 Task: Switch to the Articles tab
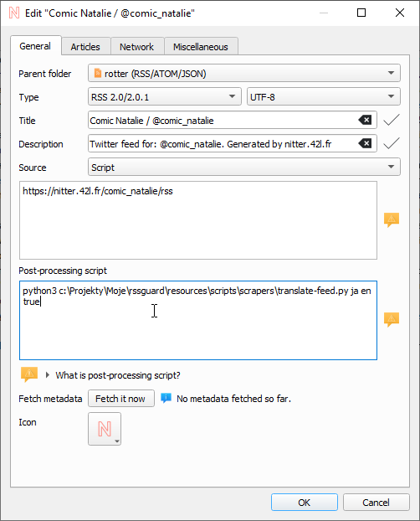[85, 47]
